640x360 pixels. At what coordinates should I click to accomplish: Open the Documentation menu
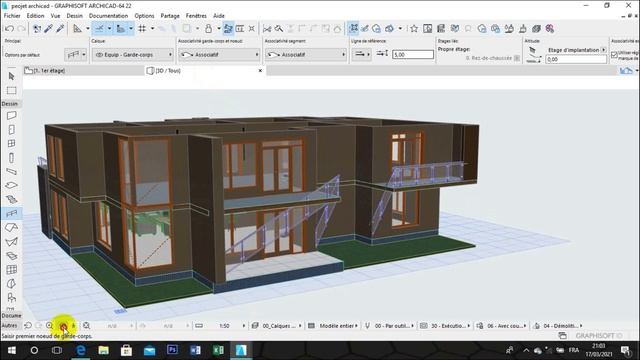click(x=108, y=16)
